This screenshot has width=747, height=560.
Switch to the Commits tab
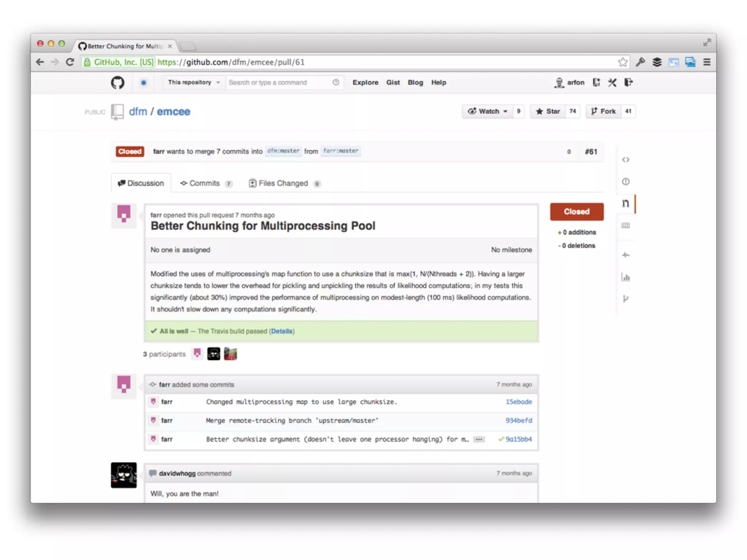pos(205,183)
